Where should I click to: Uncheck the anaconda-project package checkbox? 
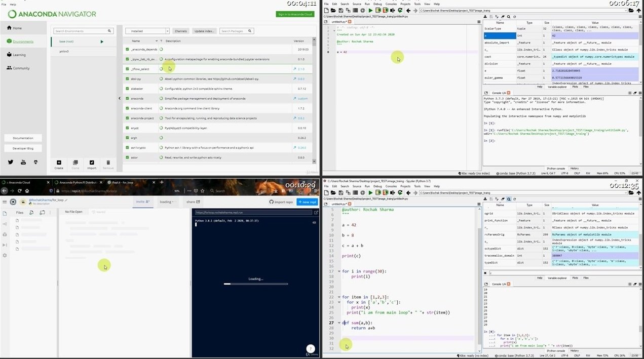(x=127, y=118)
